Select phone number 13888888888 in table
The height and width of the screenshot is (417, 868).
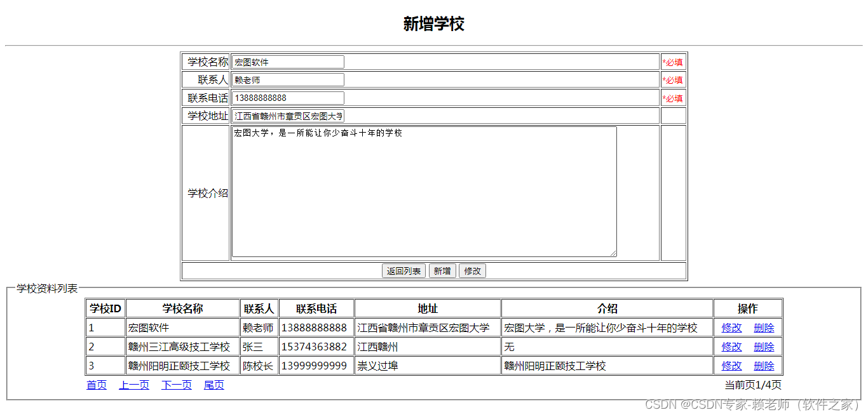tap(316, 328)
